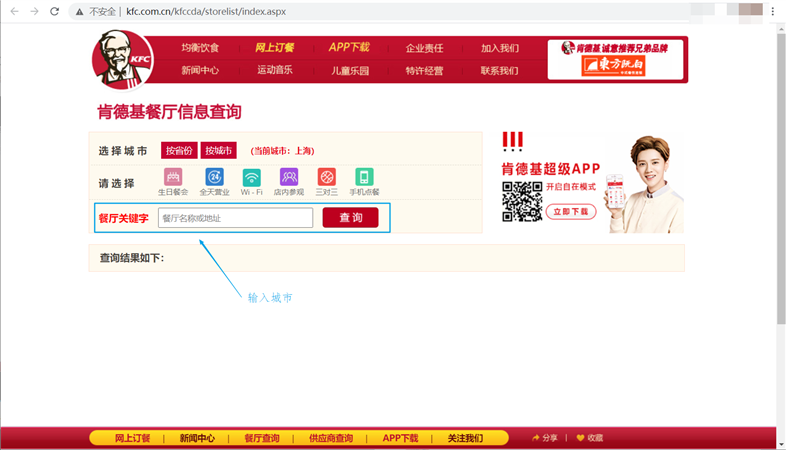786x450 pixels.
Task: Open the 联系我们 menu item
Action: click(x=499, y=71)
